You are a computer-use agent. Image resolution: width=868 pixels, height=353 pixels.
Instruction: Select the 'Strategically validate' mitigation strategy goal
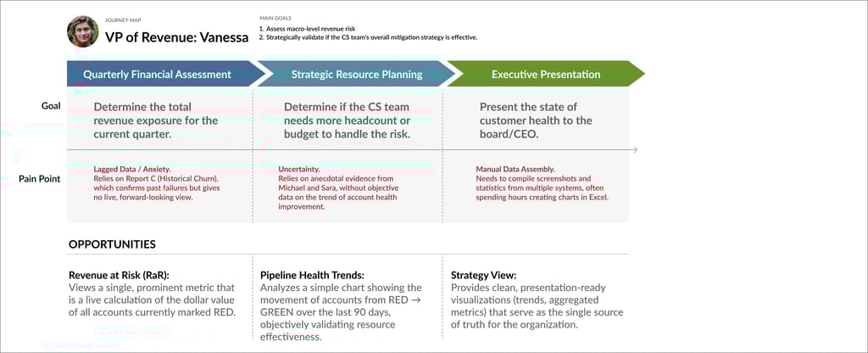pos(371,37)
